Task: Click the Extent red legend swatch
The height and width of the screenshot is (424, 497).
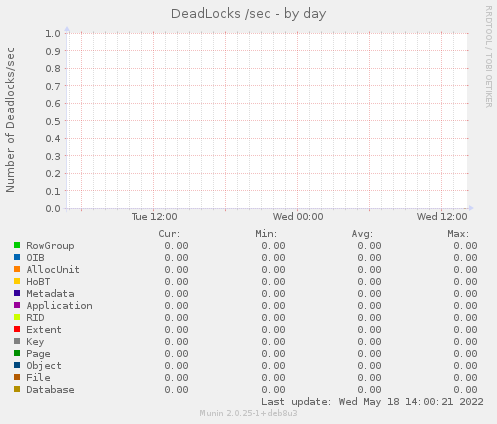Action: click(17, 329)
